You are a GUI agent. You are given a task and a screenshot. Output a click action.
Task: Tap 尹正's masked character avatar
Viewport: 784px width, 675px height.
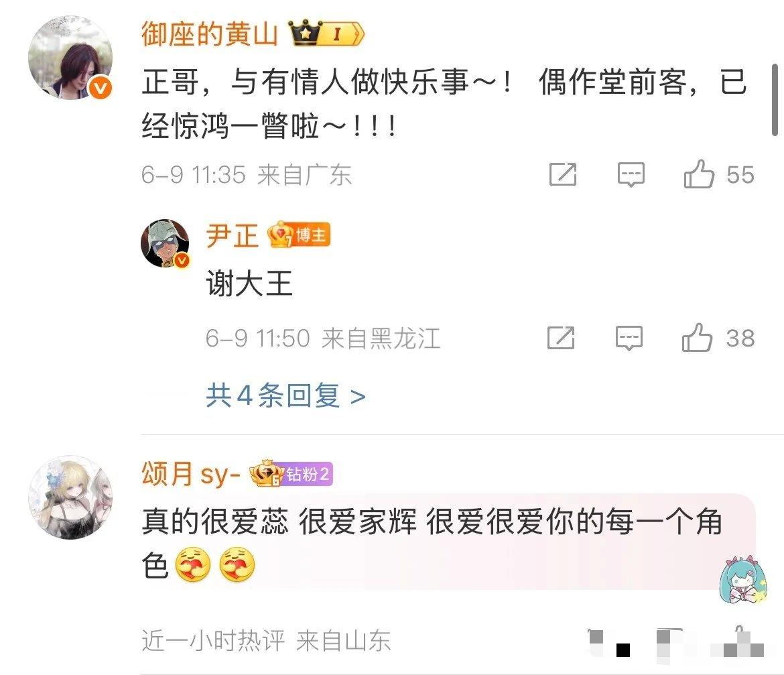pyautogui.click(x=165, y=243)
